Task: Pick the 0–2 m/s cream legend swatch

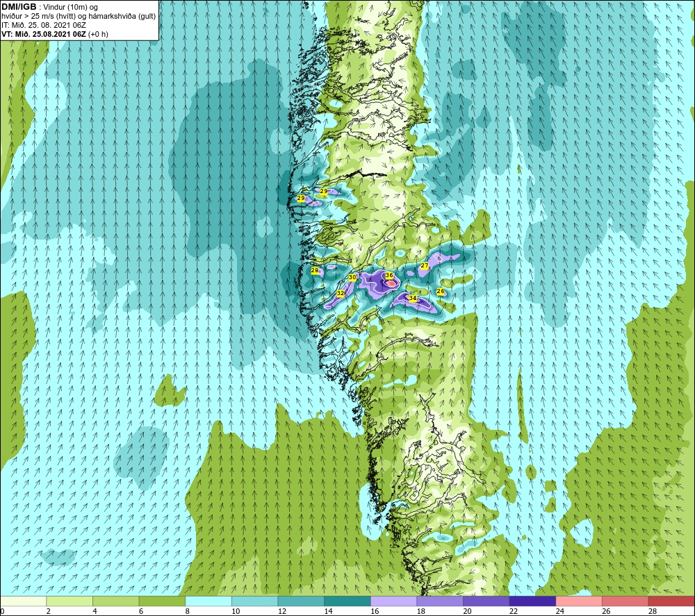Action: click(x=23, y=601)
